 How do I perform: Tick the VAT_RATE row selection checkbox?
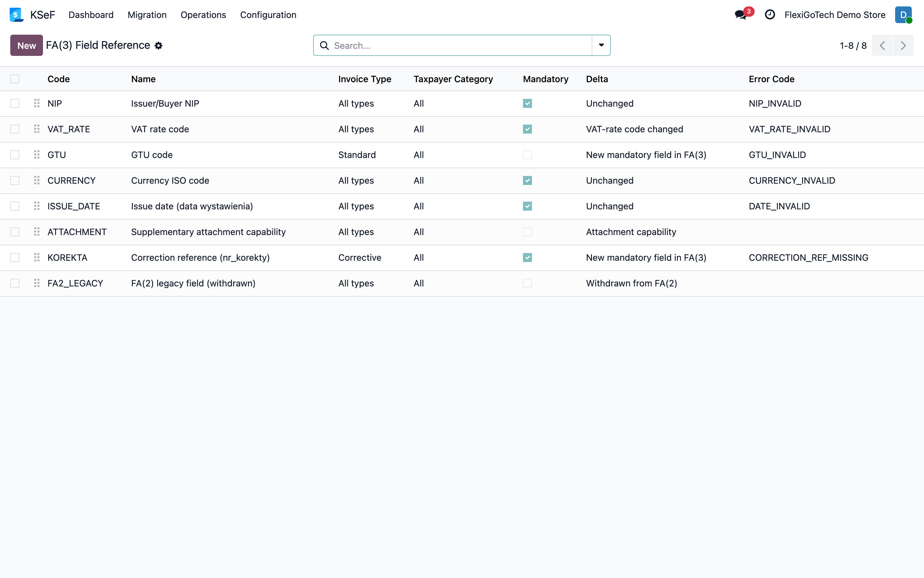[x=15, y=129]
